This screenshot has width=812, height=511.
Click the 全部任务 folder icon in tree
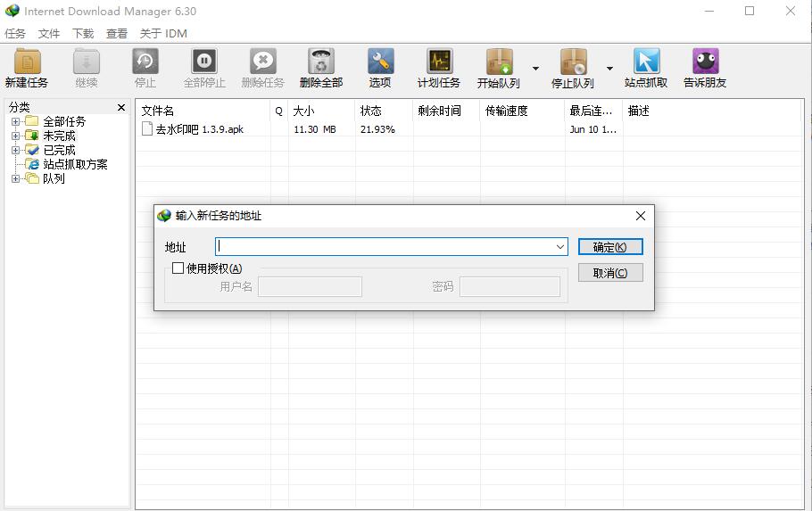point(32,121)
